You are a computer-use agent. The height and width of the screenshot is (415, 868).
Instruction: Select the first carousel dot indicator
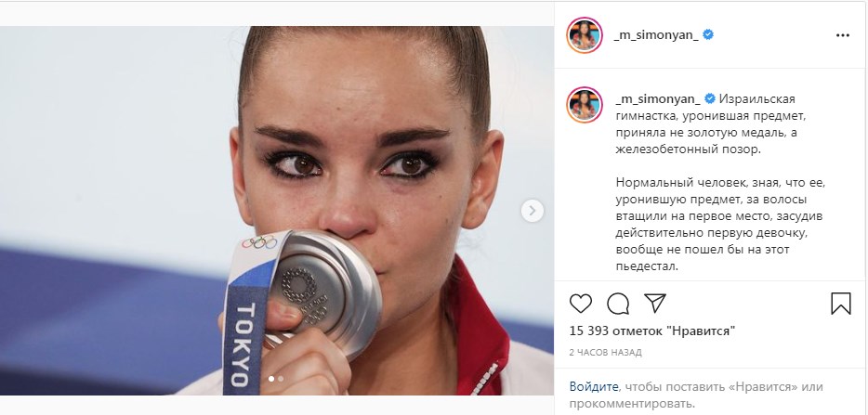point(271,379)
